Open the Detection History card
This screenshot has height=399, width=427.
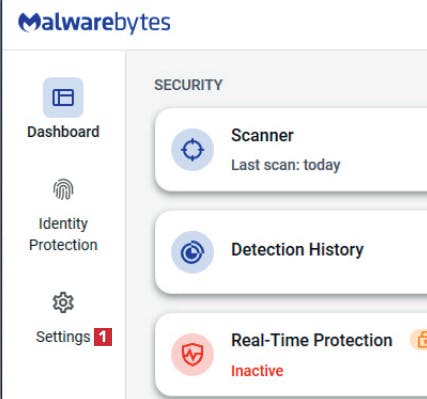point(291,252)
